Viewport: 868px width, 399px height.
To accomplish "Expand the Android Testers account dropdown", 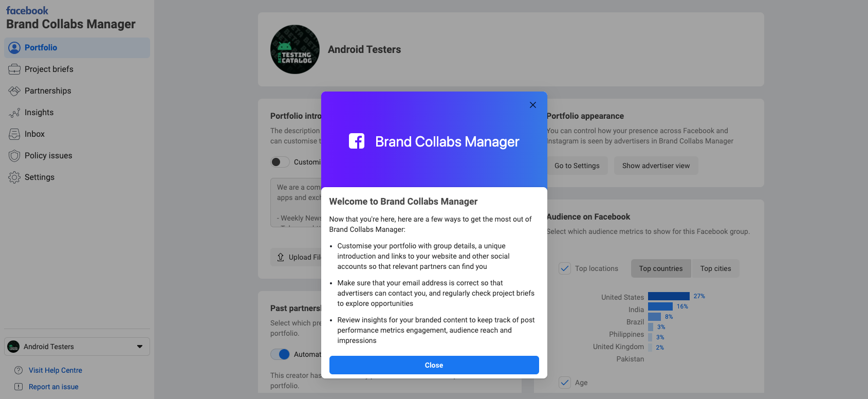I will (77, 347).
